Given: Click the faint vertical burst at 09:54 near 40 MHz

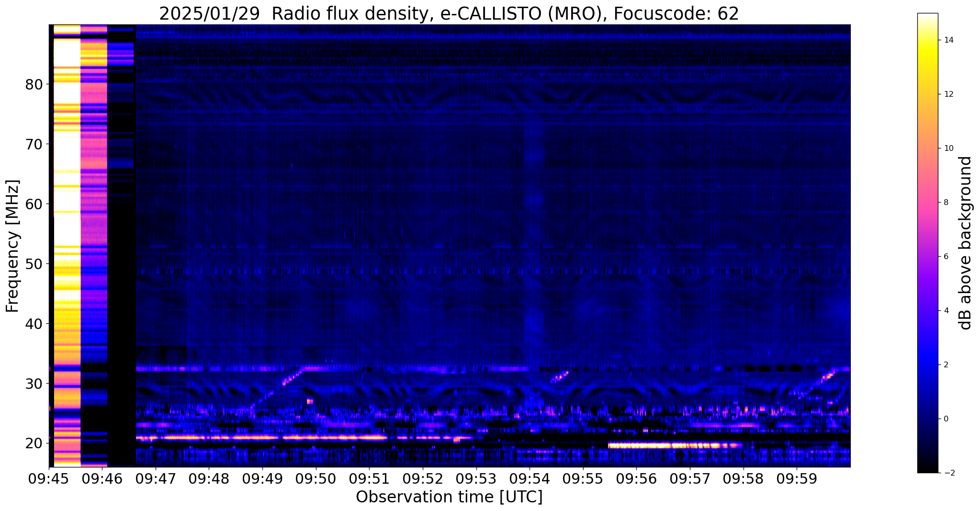Looking at the screenshot, I should tap(533, 326).
